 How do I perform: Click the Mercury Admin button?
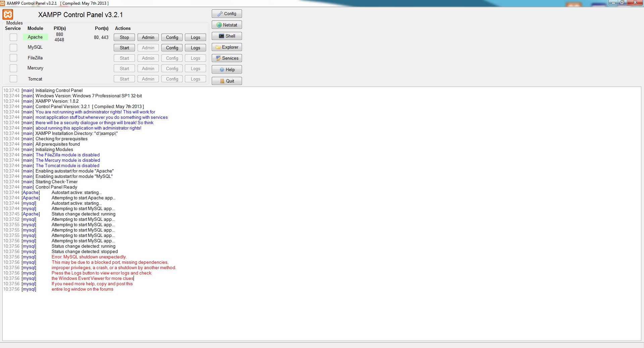point(148,68)
